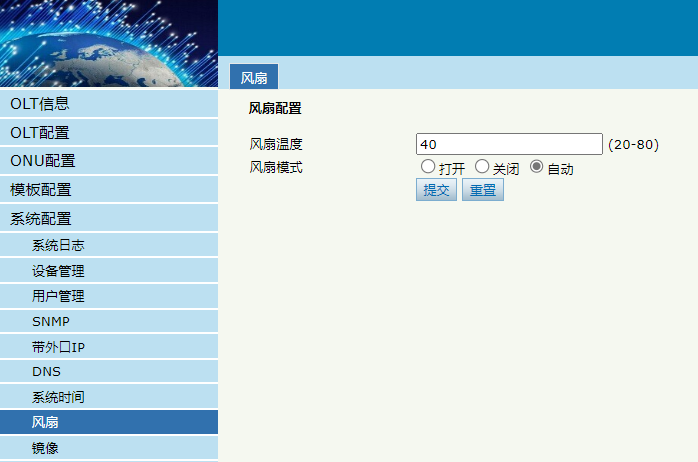The height and width of the screenshot is (462, 698).
Task: Click the globe banner image
Action: click(109, 43)
